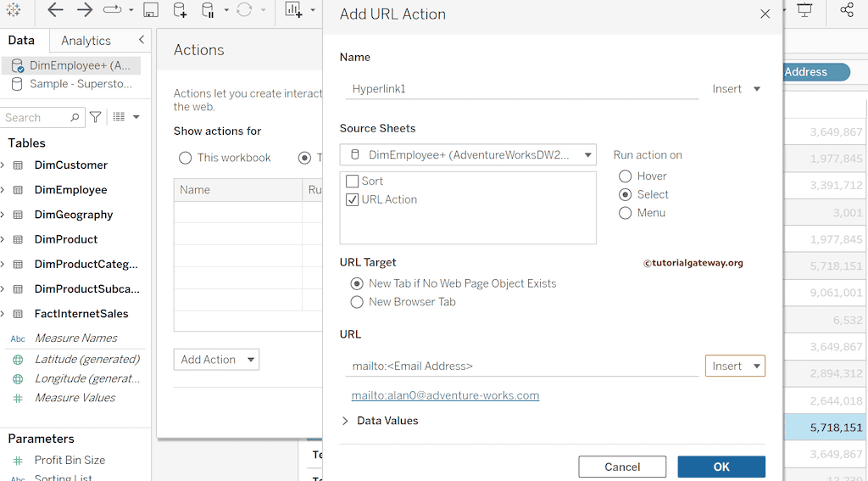The height and width of the screenshot is (481, 868).
Task: Open Presentation Mode icon
Action: click(x=804, y=10)
